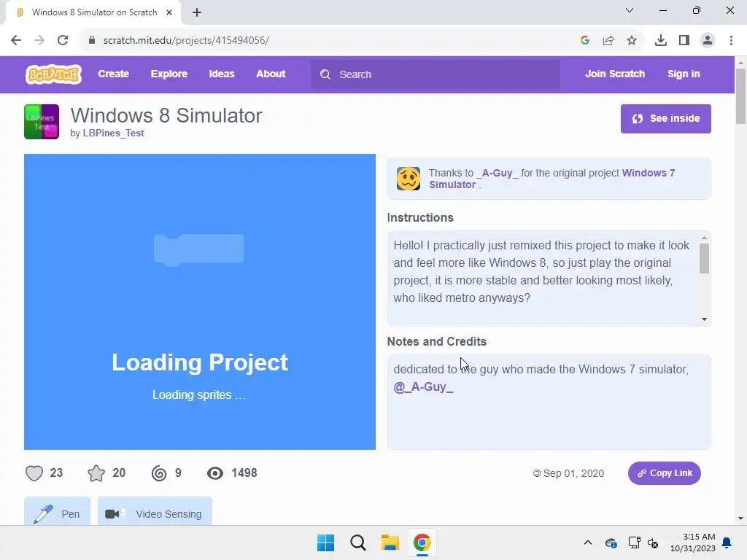Open the Create menu item

coord(113,74)
